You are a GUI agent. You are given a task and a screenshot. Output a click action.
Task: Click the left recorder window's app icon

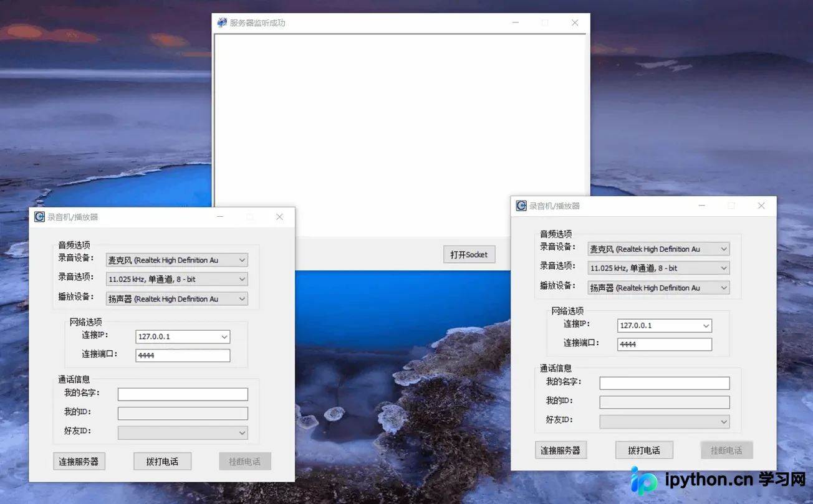click(x=40, y=217)
